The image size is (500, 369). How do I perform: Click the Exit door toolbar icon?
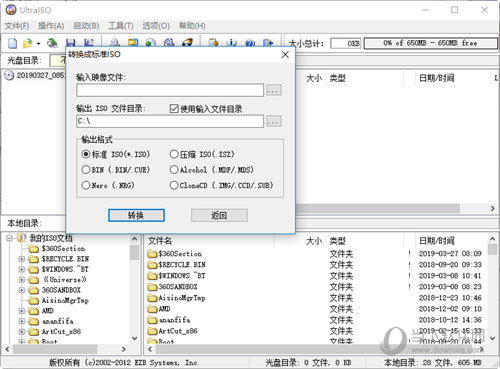pyautogui.click(x=268, y=43)
